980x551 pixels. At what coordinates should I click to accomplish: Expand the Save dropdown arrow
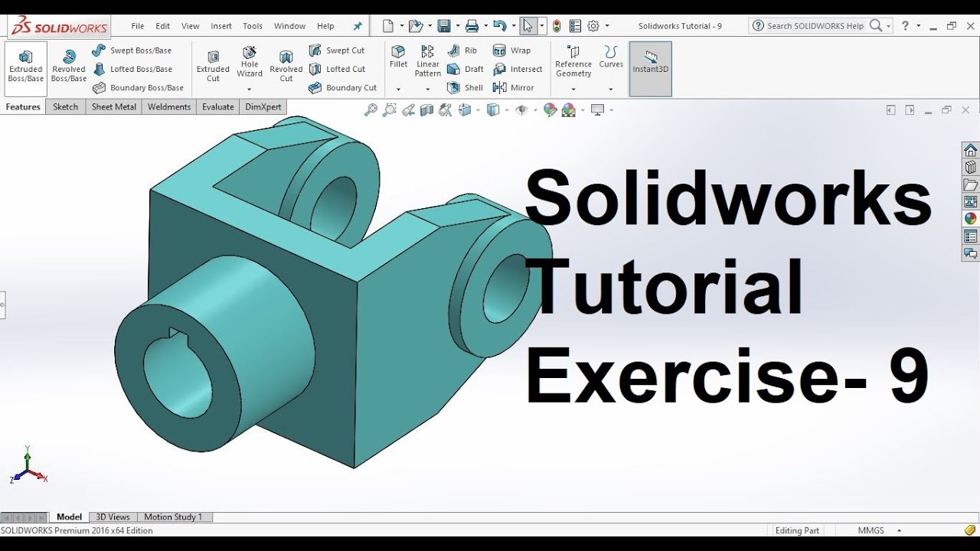458,26
